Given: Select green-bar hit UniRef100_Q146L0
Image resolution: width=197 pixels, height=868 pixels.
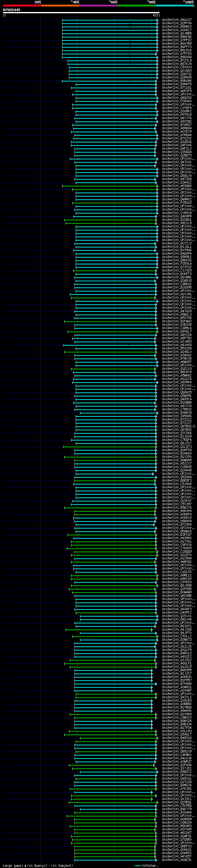Looking at the screenshot, I should click(x=177, y=352).
